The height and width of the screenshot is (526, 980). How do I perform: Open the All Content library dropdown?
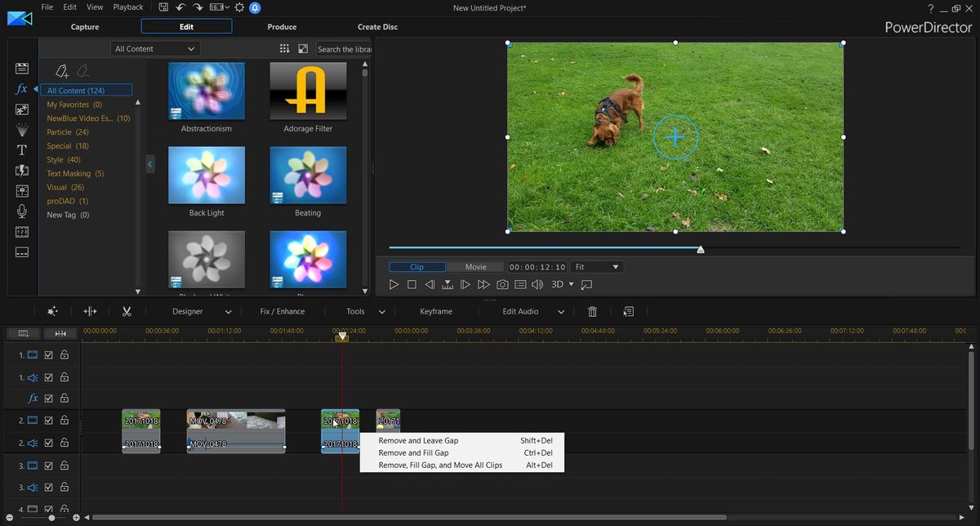[154, 48]
